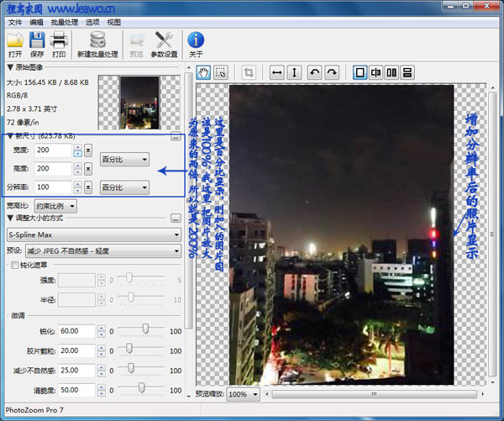This screenshot has height=421, width=504.
Task: Open the 高度 preset values arrow button
Action: 88,169
